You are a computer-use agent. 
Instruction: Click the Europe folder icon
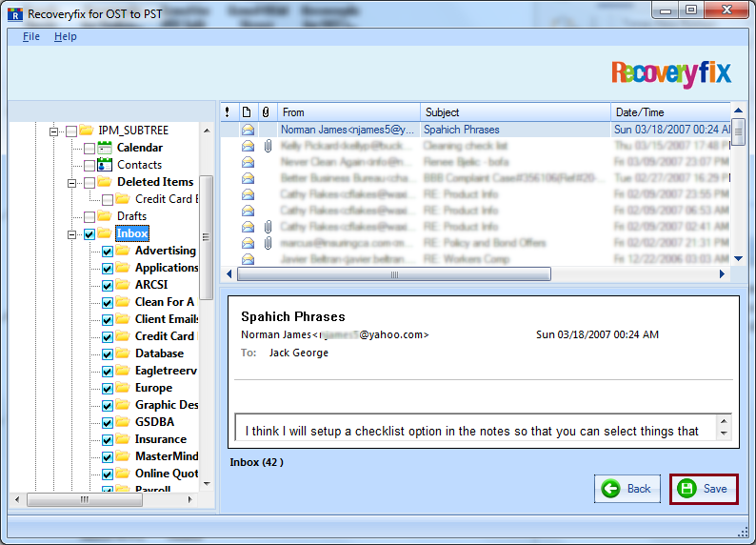click(123, 388)
